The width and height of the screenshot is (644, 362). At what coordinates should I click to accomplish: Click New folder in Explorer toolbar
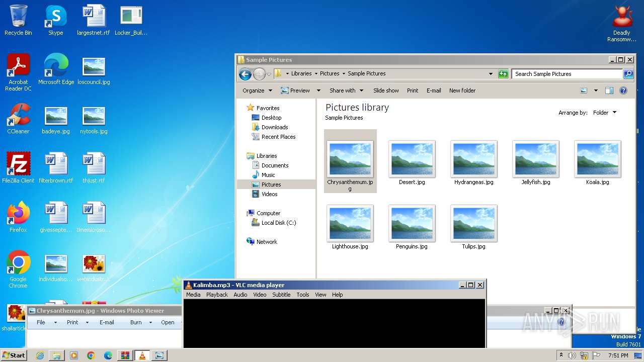(462, 90)
